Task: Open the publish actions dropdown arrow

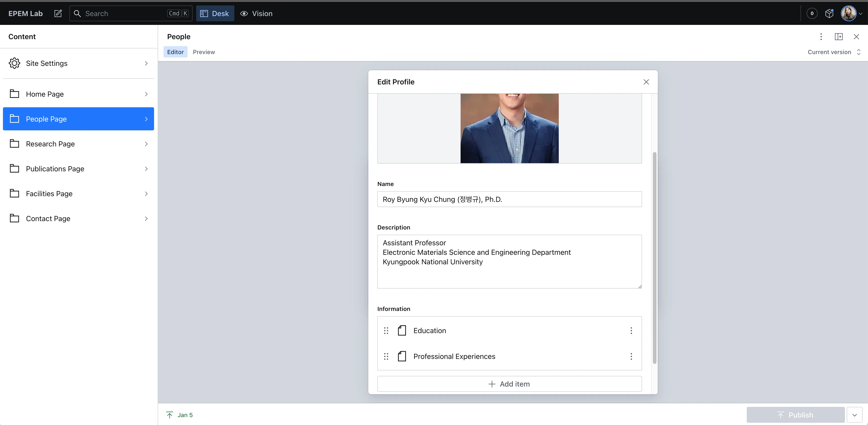Action: pos(854,415)
